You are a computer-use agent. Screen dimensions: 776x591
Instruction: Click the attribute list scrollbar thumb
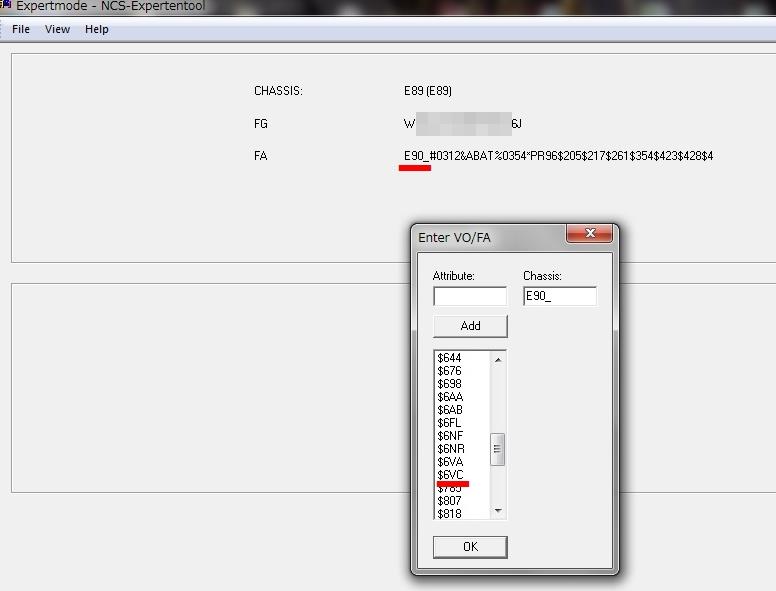(x=497, y=449)
